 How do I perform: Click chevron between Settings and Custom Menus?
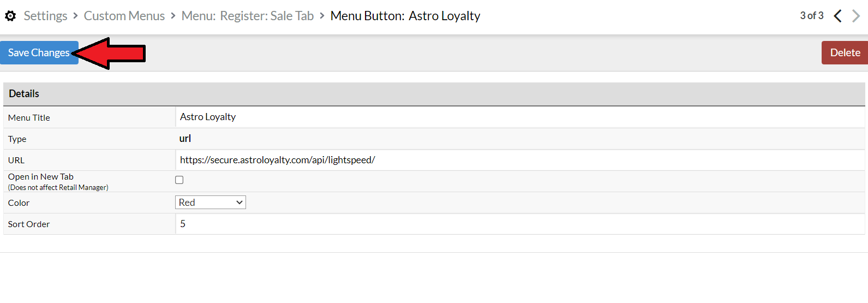75,16
